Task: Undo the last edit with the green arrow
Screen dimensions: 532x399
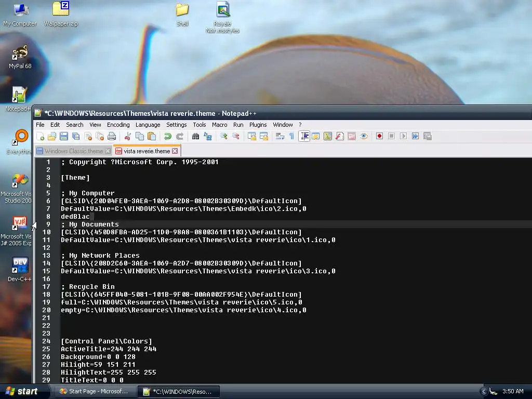Action: [x=168, y=137]
